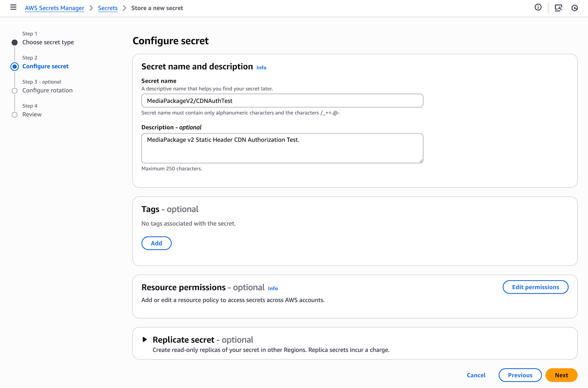
Task: Select the Review step circle
Action: 15,115
